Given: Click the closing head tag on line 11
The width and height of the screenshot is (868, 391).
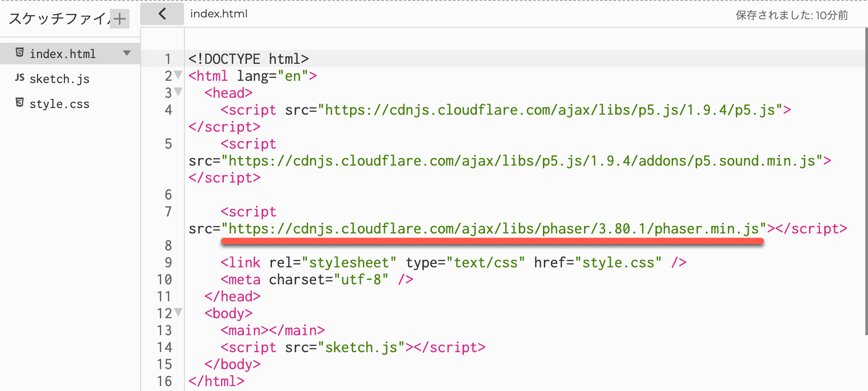Looking at the screenshot, I should tap(233, 296).
